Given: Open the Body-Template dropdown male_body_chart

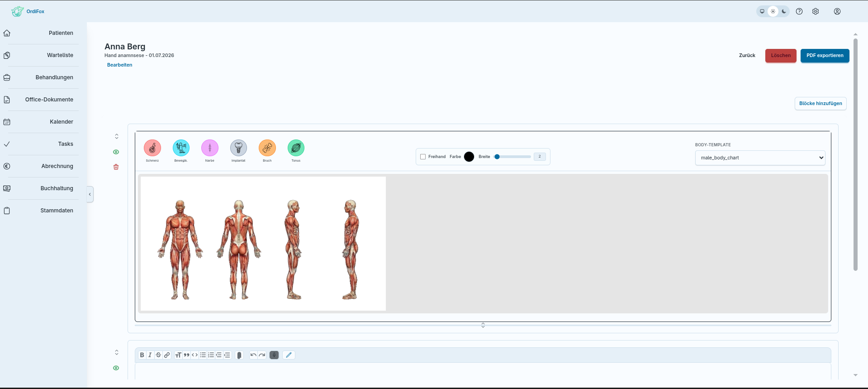Looking at the screenshot, I should 760,158.
